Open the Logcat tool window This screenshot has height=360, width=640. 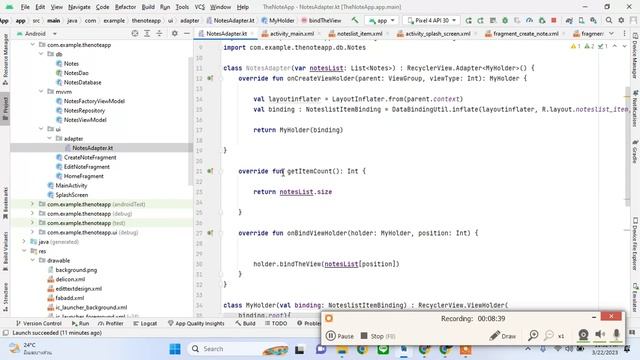coord(145,323)
